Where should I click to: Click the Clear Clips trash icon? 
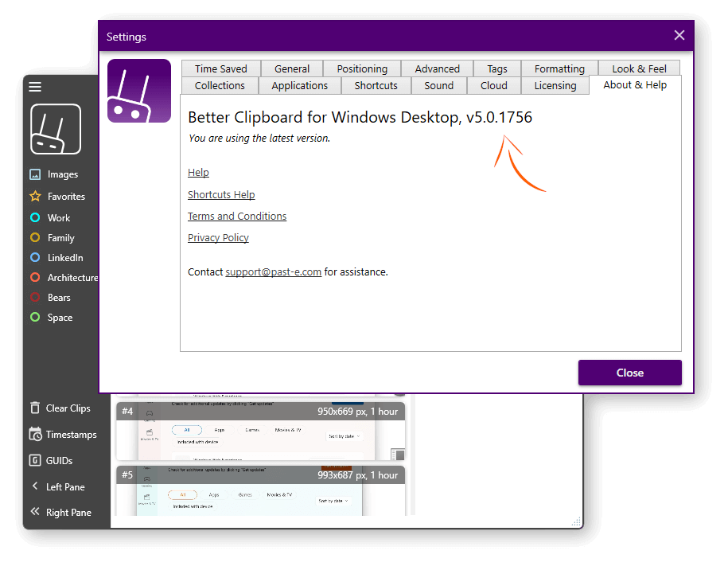[35, 408]
